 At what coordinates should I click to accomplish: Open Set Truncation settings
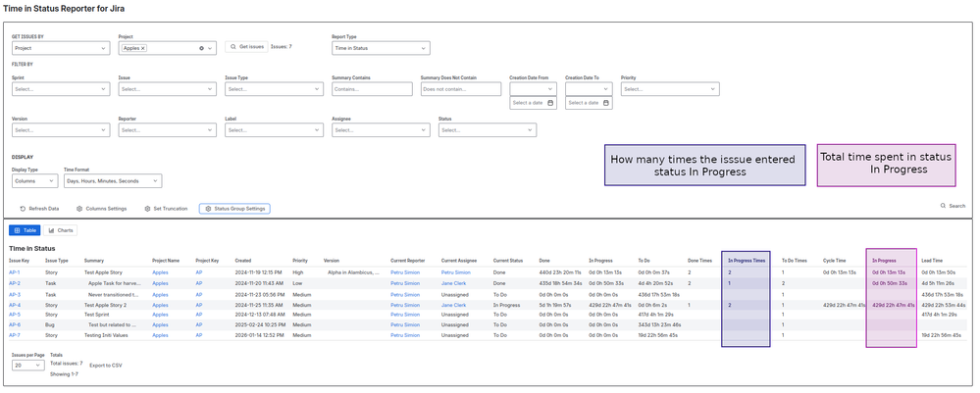(x=166, y=209)
